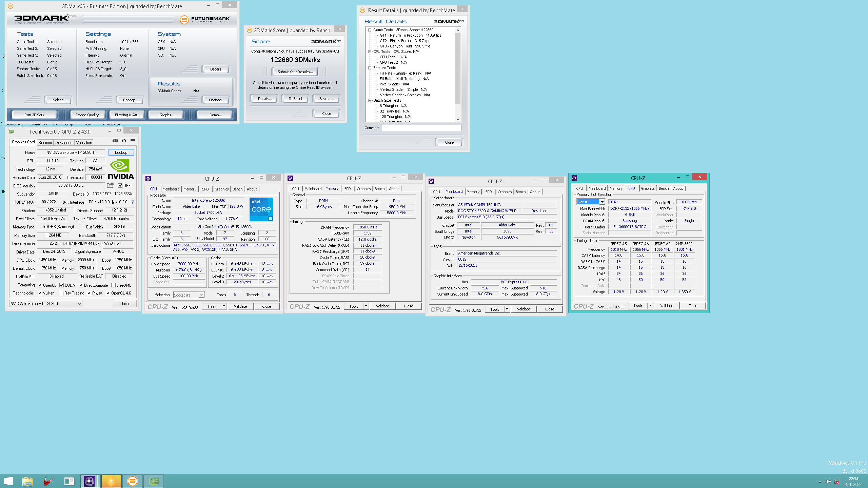Screen dimensions: 868x488
Task: Click the Run 3DMark button
Action: [34, 115]
